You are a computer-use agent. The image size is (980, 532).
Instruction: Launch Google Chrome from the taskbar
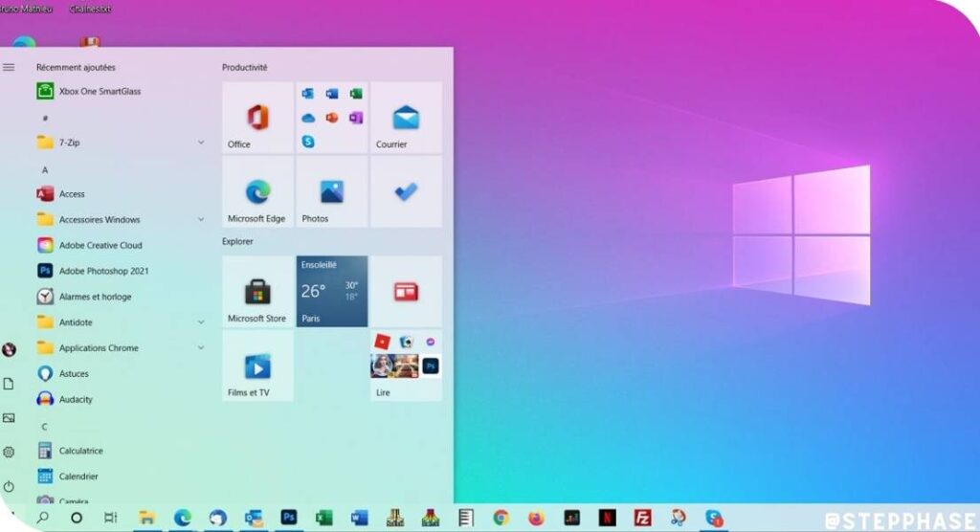click(x=501, y=518)
